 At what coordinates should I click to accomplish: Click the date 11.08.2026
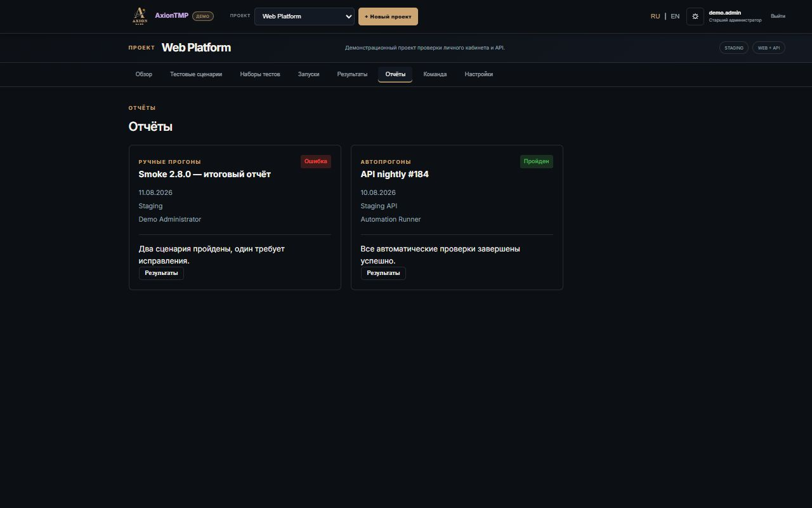[x=155, y=192]
